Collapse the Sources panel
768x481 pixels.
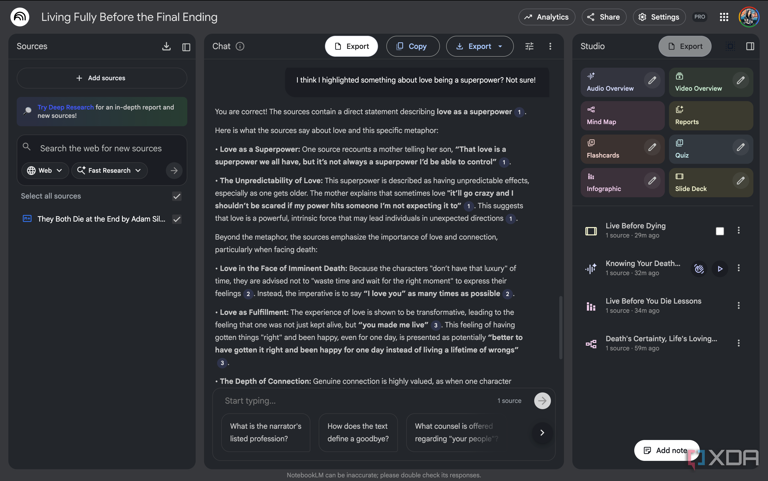[186, 47]
